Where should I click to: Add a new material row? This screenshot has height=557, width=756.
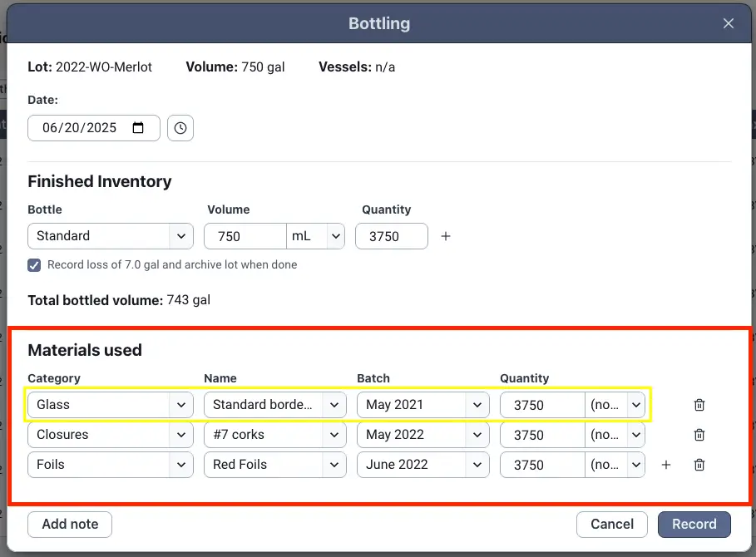[x=666, y=465]
